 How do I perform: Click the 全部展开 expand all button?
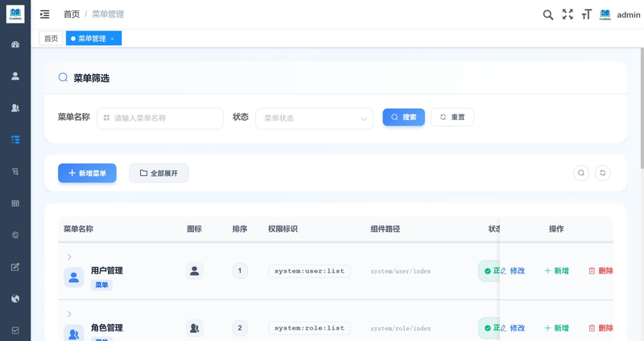click(159, 173)
